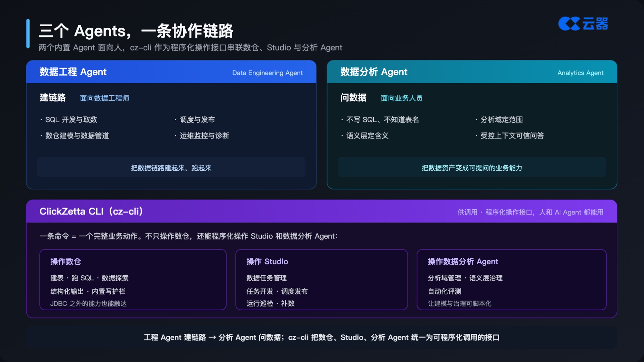Click the '让建模与治理可脚本化' note
The width and height of the screenshot is (644, 362).
[x=459, y=304]
